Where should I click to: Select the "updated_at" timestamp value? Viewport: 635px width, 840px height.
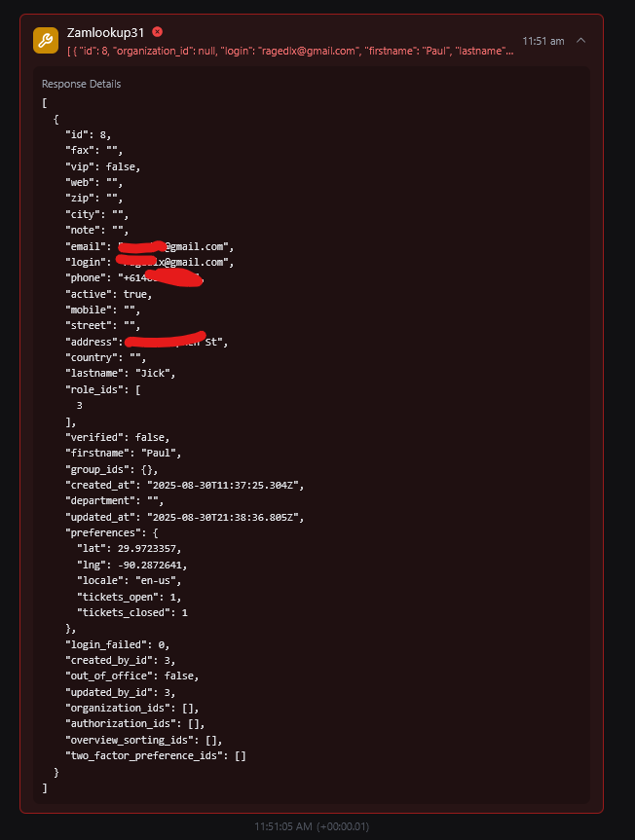click(226, 518)
